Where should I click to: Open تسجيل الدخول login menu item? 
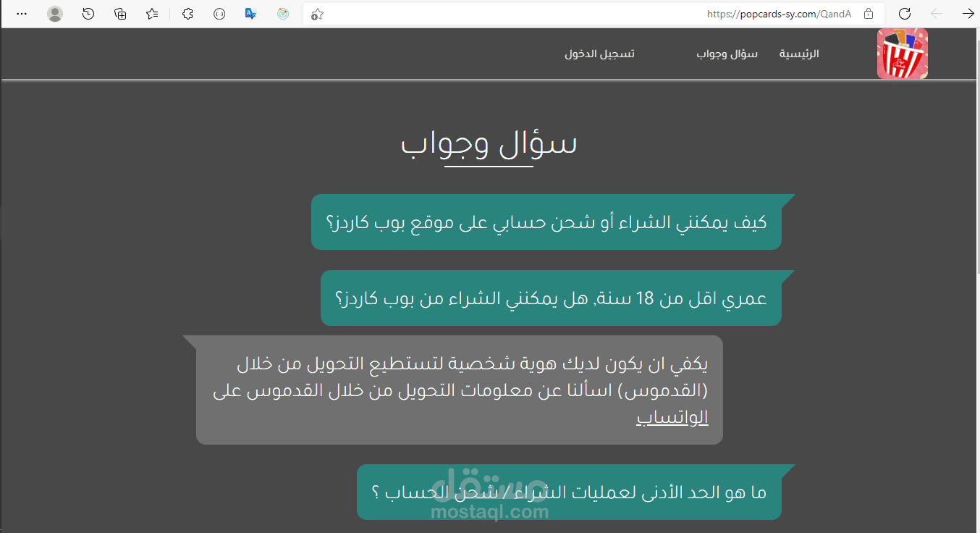[x=600, y=54]
